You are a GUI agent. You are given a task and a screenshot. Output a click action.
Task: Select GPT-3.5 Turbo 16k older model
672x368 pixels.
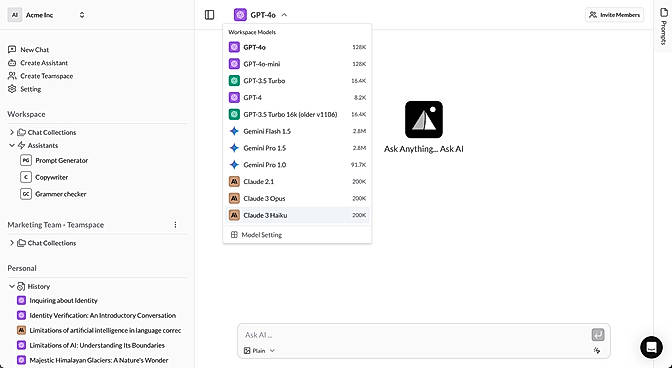297,114
